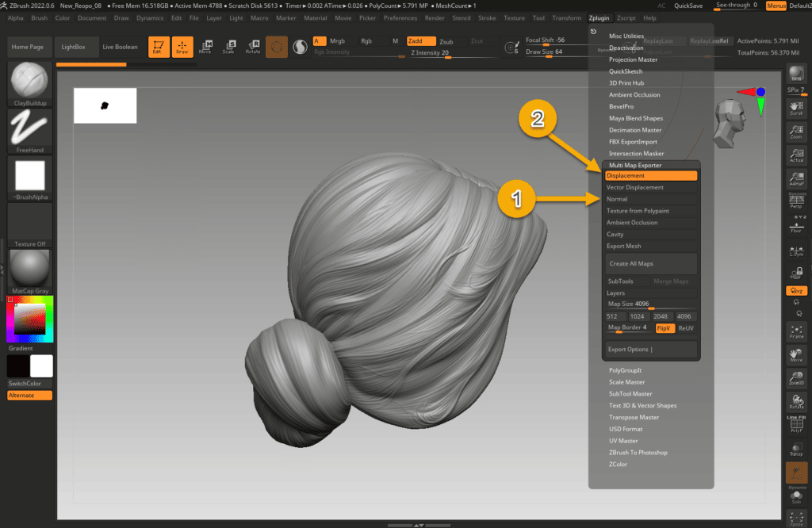Expand the Transpose Master plugin

click(x=634, y=417)
